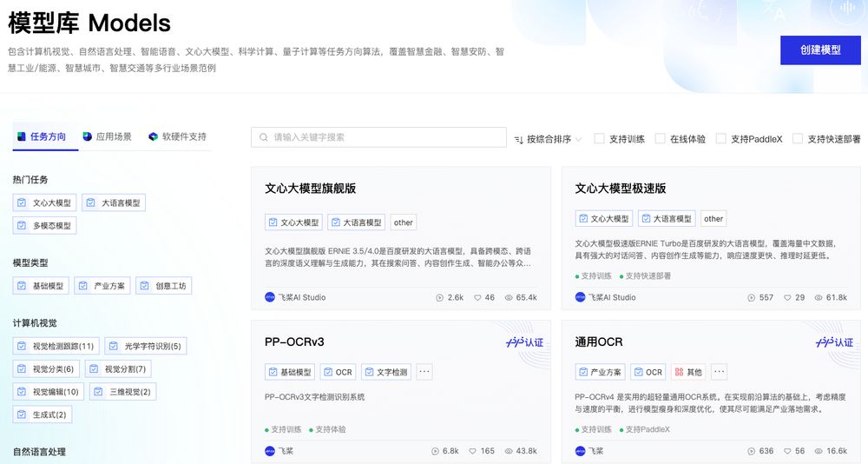Open the 文心大模型旗舰版 model title
The height and width of the screenshot is (464, 868).
[x=310, y=189]
